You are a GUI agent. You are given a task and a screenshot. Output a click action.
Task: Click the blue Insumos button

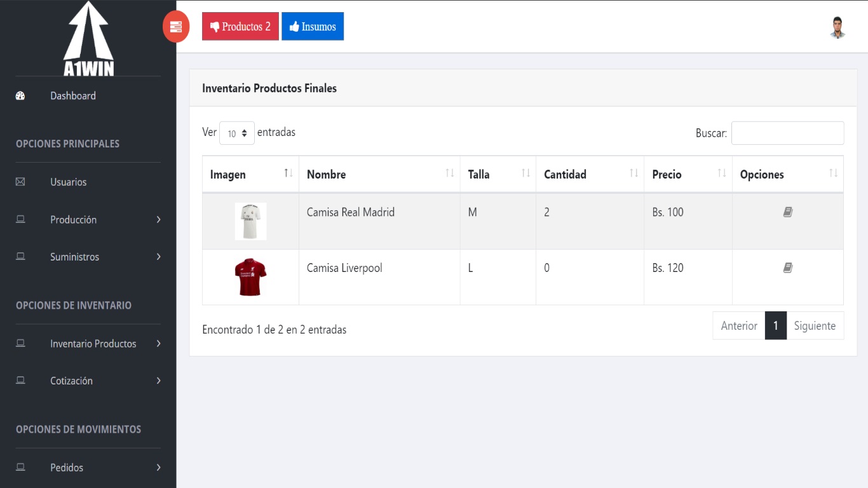[313, 27]
